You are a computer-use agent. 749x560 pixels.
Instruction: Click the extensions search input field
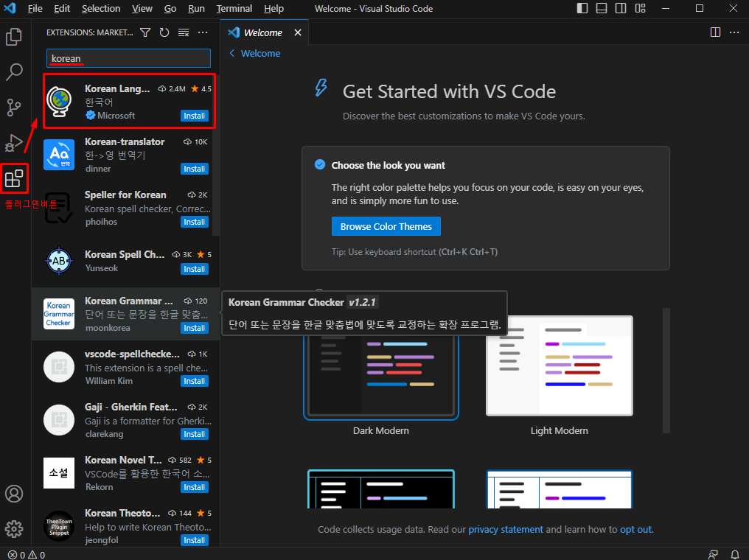(x=128, y=58)
